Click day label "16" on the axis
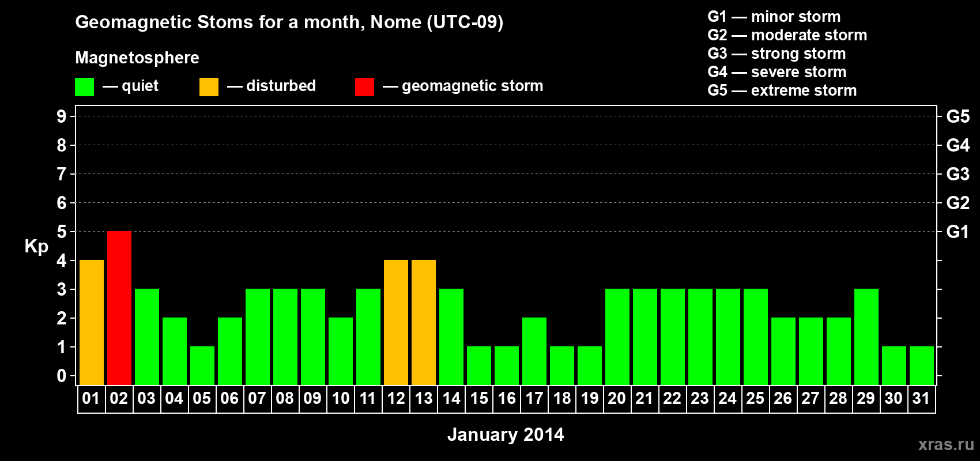The width and height of the screenshot is (980, 461). point(507,398)
